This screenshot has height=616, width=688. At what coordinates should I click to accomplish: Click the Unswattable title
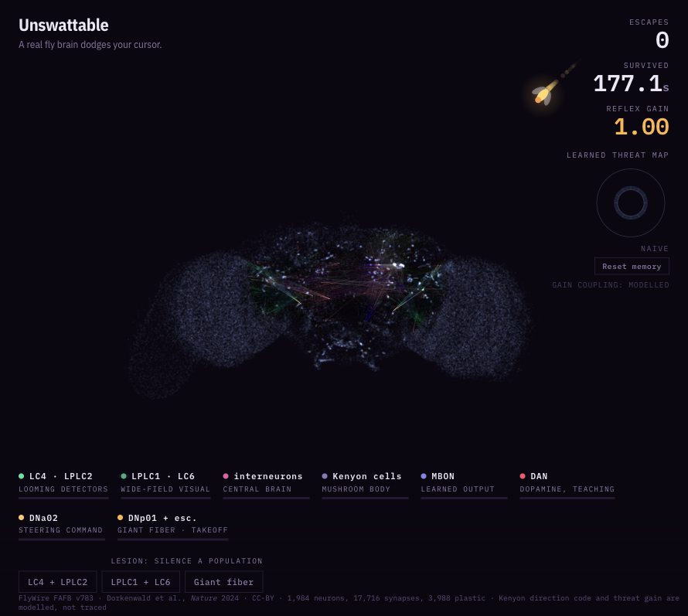[63, 25]
